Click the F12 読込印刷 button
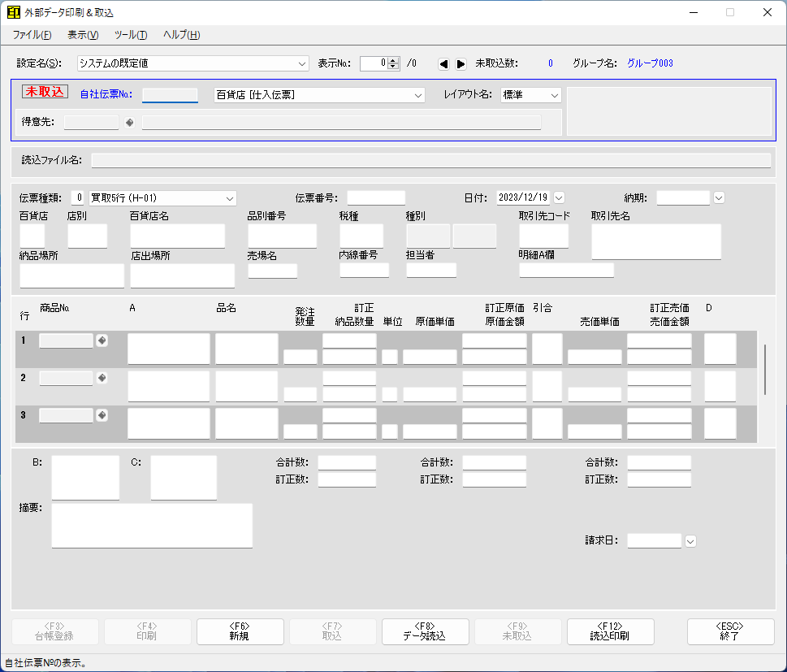The width and height of the screenshot is (787, 672). click(610, 631)
